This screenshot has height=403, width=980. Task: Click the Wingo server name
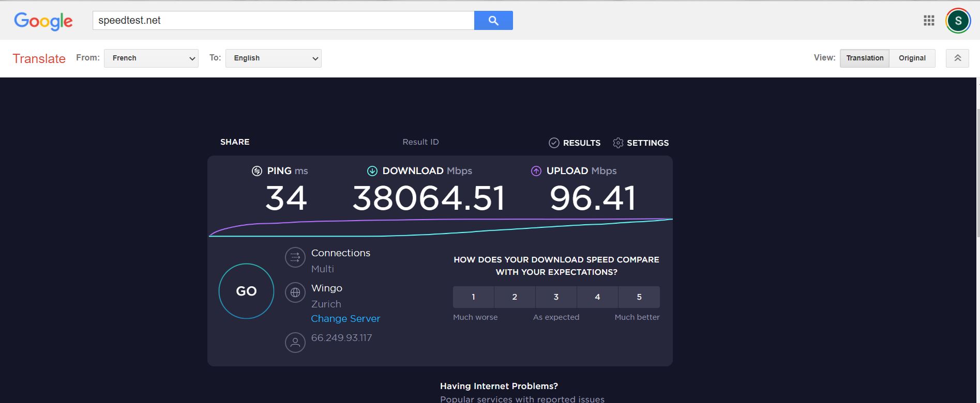(x=327, y=288)
